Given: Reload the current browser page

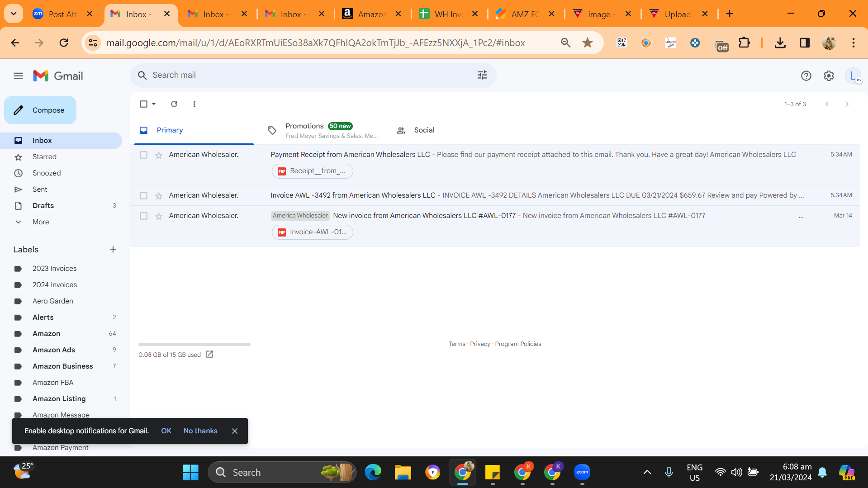Looking at the screenshot, I should click(64, 43).
